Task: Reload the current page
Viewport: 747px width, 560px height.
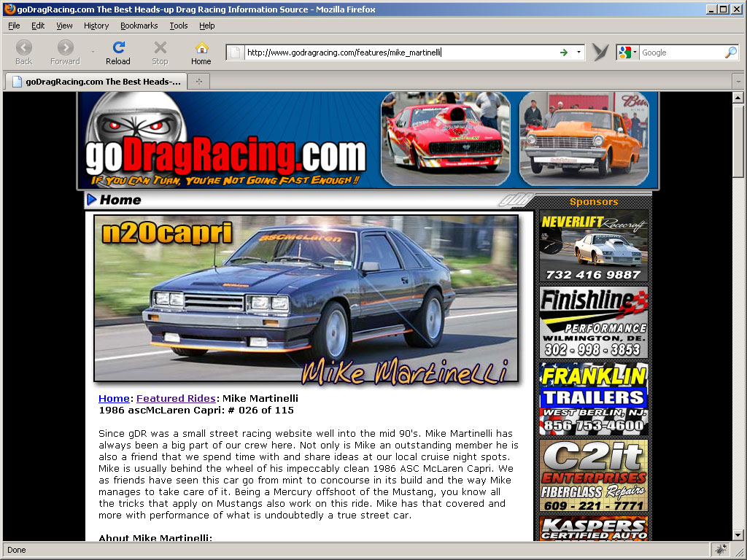Action: [x=118, y=52]
